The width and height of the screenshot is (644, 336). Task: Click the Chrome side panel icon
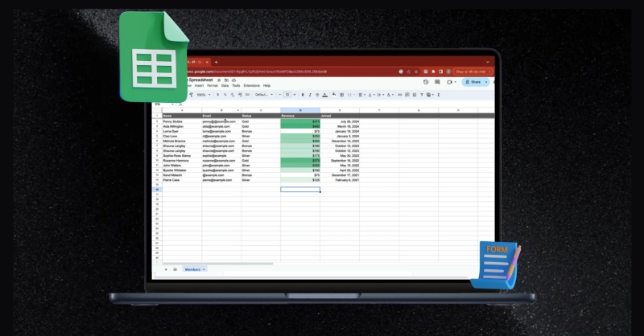point(440,72)
